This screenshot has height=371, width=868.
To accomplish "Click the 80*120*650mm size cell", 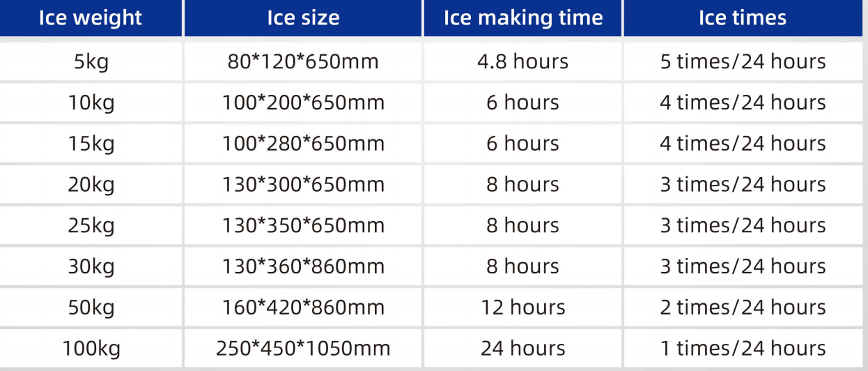I will (303, 61).
